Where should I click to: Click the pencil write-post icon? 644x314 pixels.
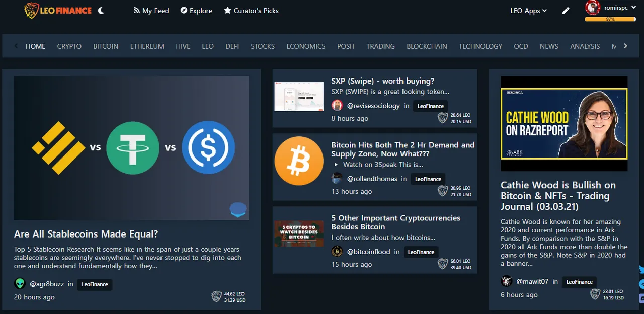(x=566, y=11)
